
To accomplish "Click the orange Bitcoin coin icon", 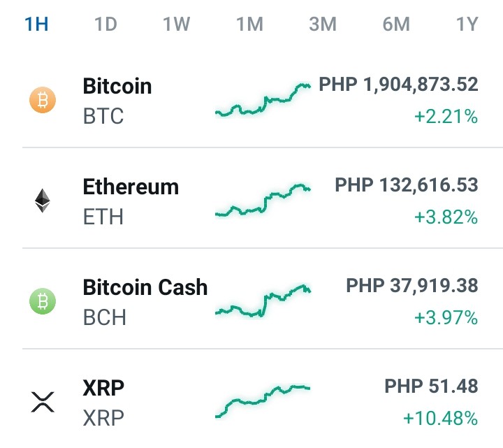I will click(x=43, y=100).
